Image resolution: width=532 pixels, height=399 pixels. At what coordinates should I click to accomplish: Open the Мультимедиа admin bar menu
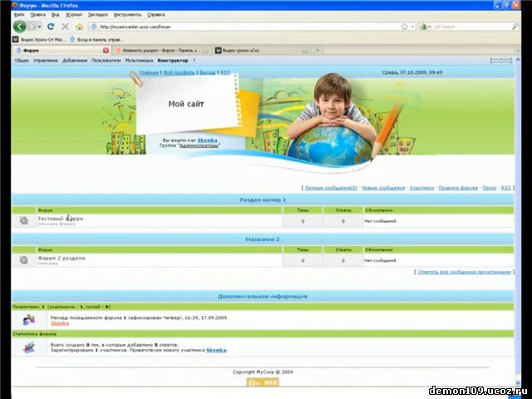139,61
